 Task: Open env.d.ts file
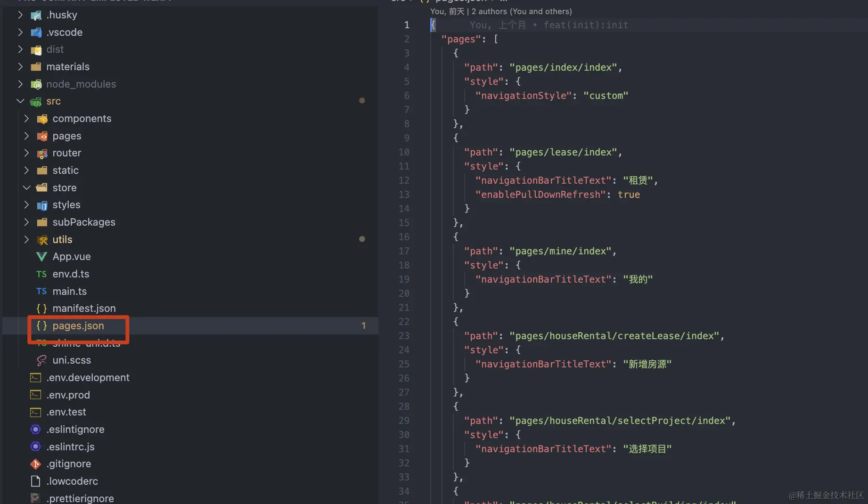tap(71, 274)
